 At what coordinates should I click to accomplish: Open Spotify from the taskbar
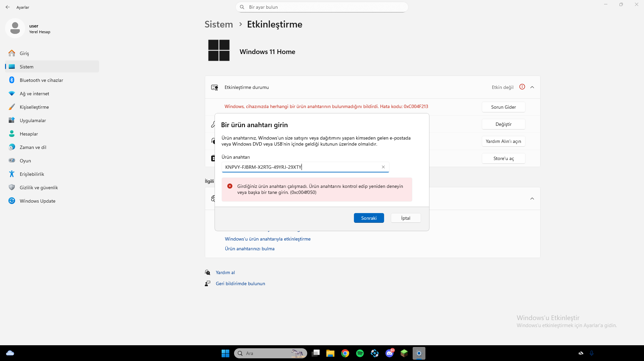click(360, 353)
